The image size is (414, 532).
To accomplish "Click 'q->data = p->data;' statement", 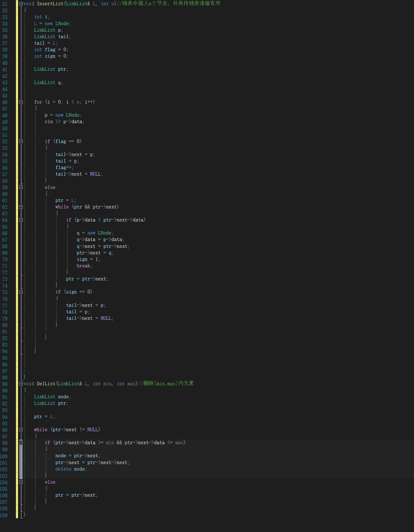I will point(100,239).
